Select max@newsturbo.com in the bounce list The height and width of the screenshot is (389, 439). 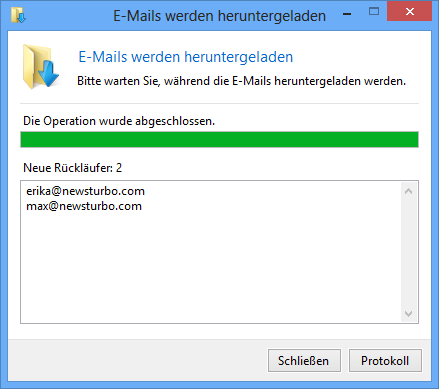84,206
